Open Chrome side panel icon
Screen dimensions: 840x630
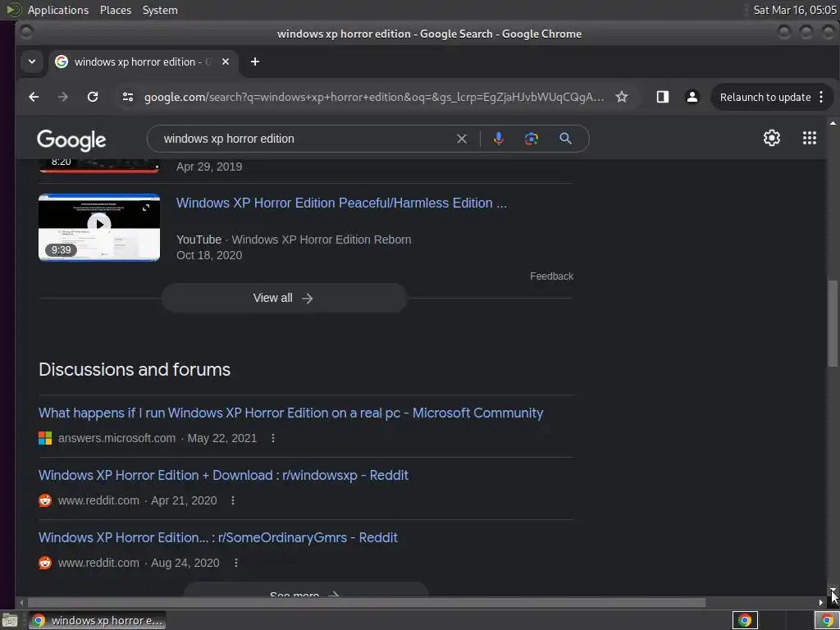coord(663,97)
